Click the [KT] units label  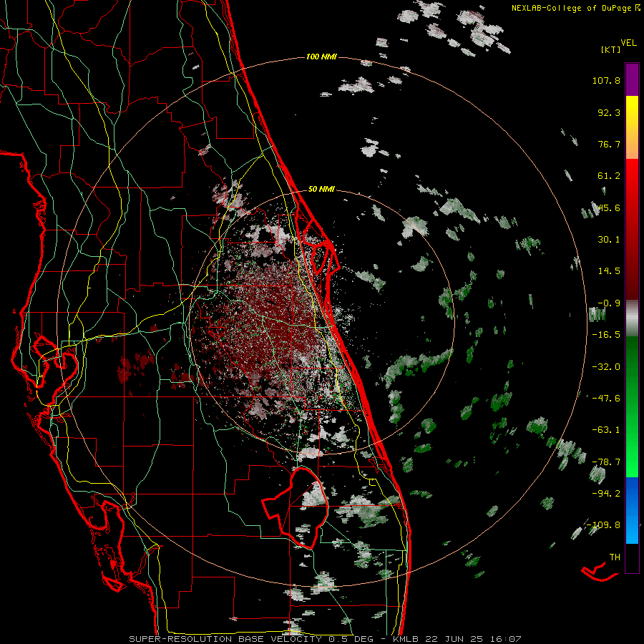611,49
